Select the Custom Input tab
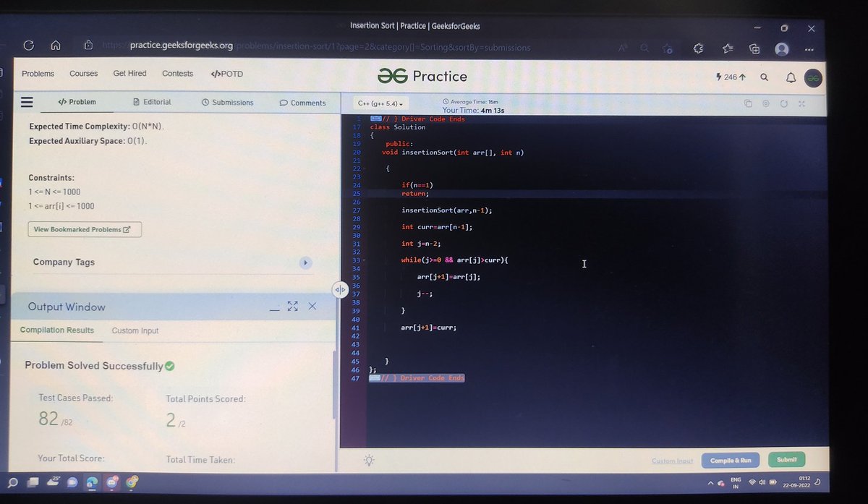 (135, 330)
